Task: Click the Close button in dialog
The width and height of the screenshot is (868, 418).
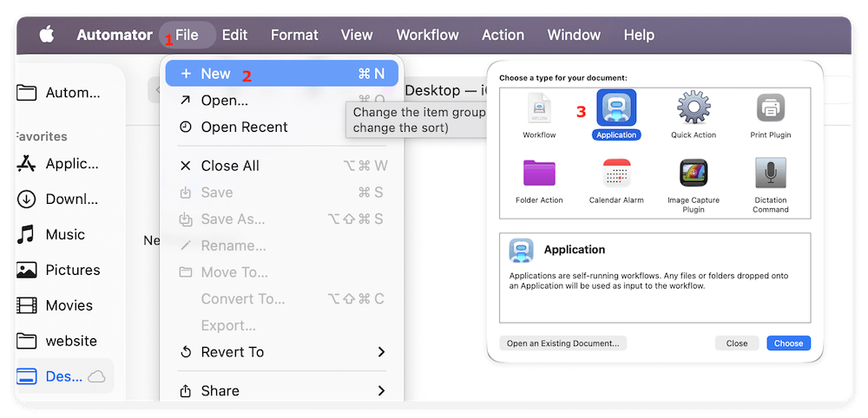Action: click(x=737, y=343)
